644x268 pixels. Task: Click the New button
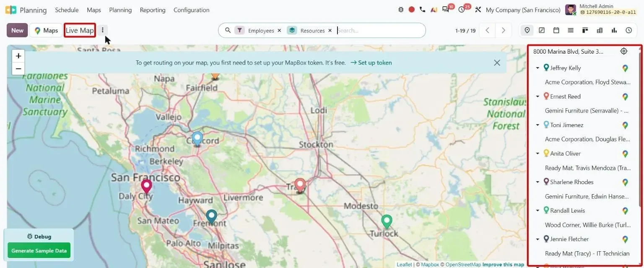click(17, 30)
